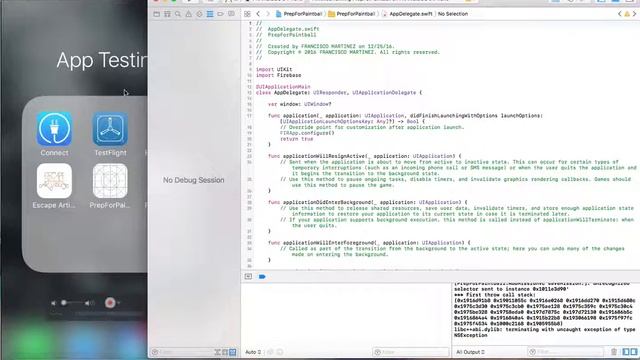
Task: Click the debug navigator filter field
Action: point(182,352)
